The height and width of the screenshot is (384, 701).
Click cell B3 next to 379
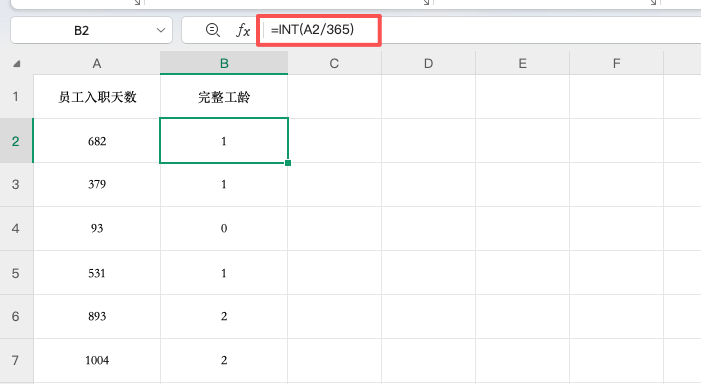(224, 184)
